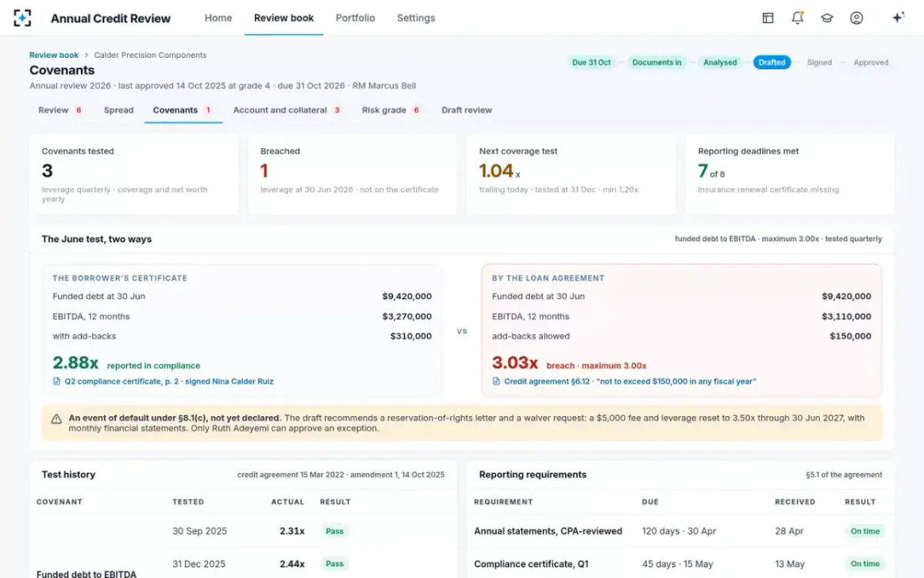This screenshot has height=578, width=924.
Task: Open the Q2 compliance certificate p. 2 link
Action: (x=169, y=381)
